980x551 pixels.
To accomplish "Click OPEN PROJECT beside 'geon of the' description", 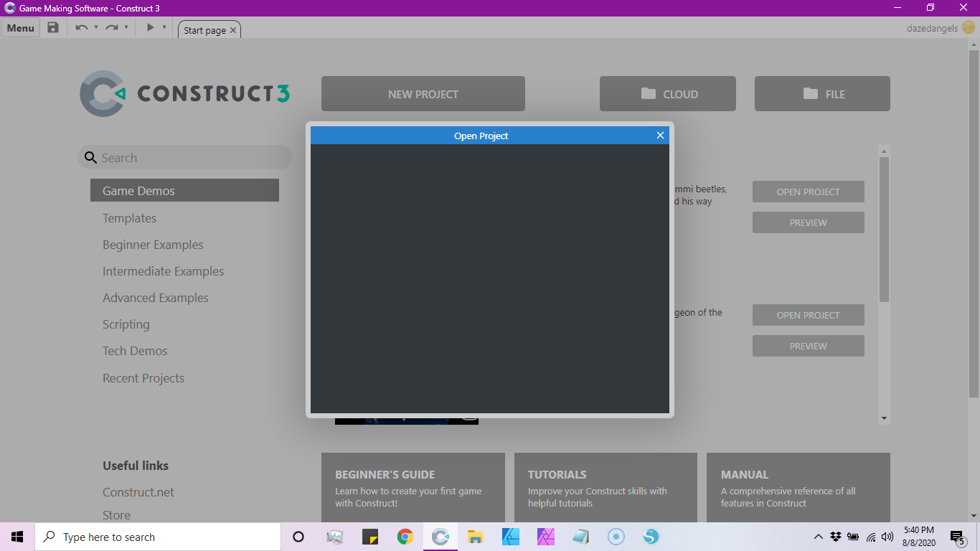I will [x=809, y=315].
